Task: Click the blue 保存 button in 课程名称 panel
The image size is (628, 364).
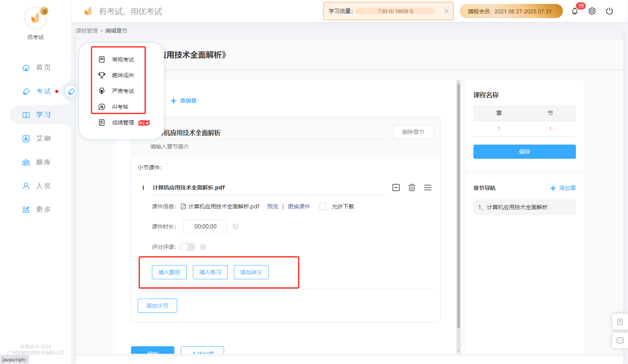Action: click(525, 152)
